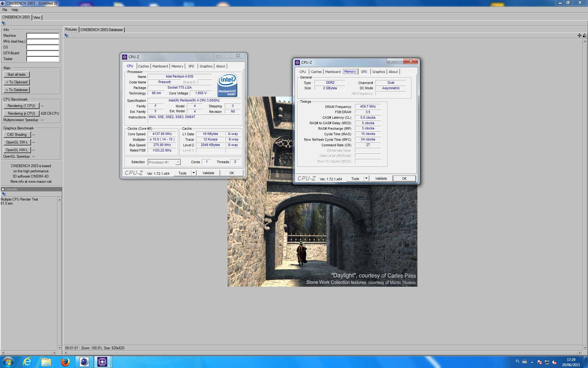588x368 pixels.
Task: Click the To Database button
Action: pyautogui.click(x=17, y=90)
